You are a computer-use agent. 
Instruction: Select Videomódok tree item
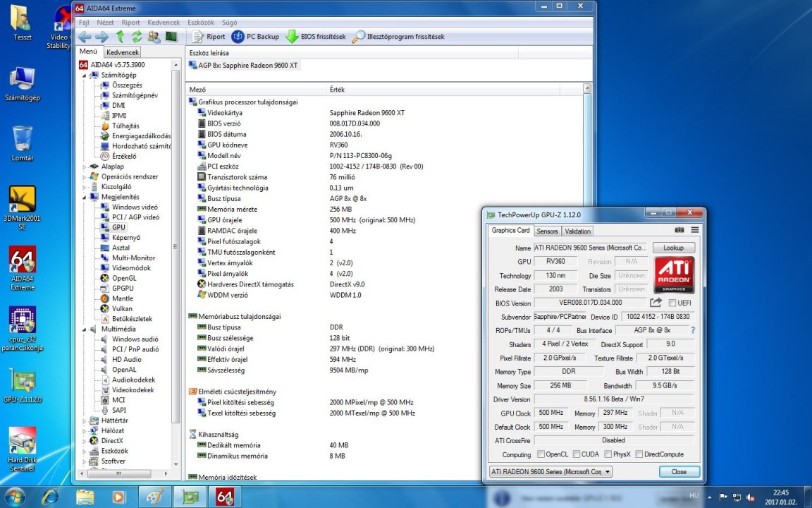[x=131, y=268]
